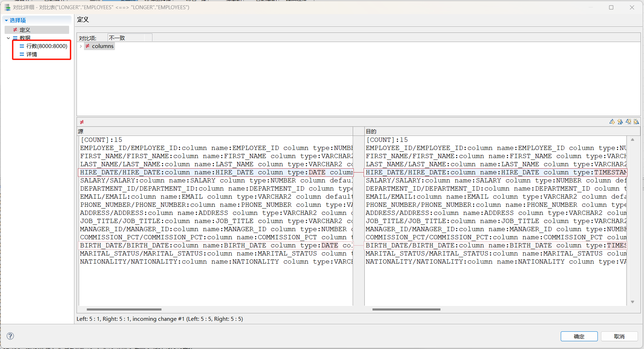Click the 不一致 compare item field
Screen dimensions: 644x349
pos(129,38)
